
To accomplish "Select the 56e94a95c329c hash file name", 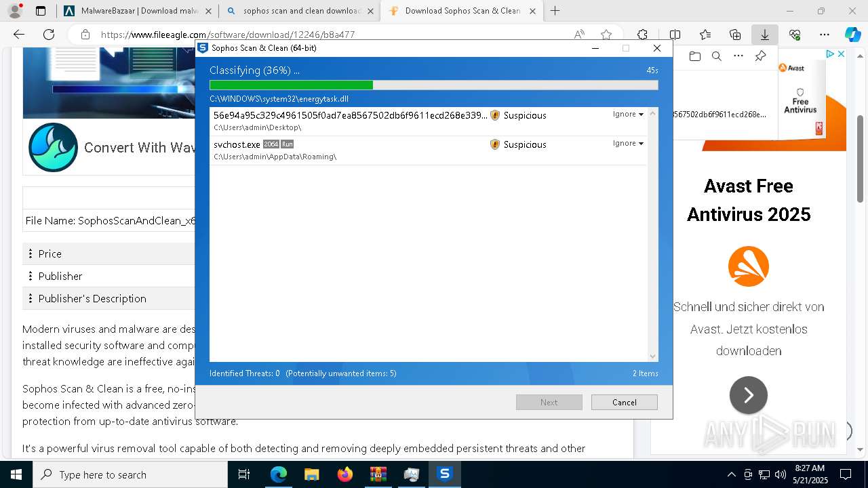I will pyautogui.click(x=350, y=115).
